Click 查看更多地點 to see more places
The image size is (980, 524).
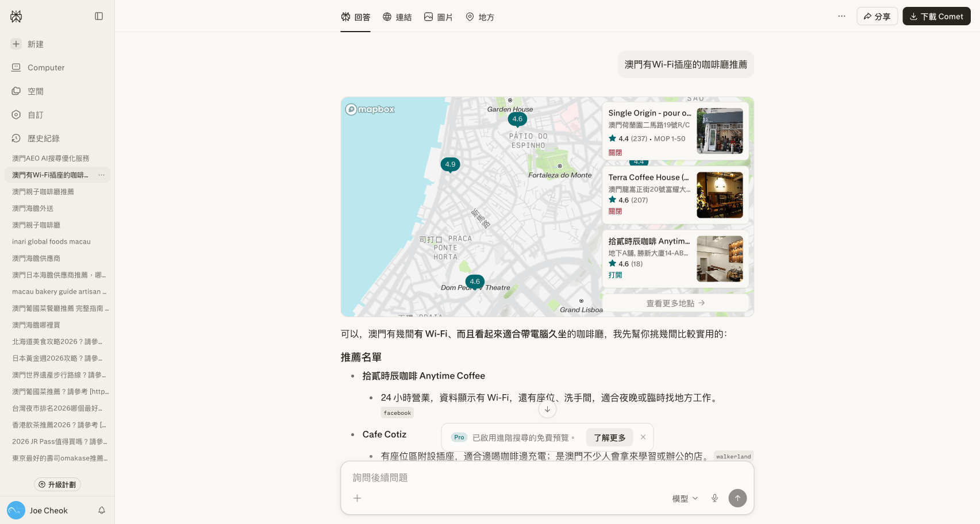(x=675, y=303)
